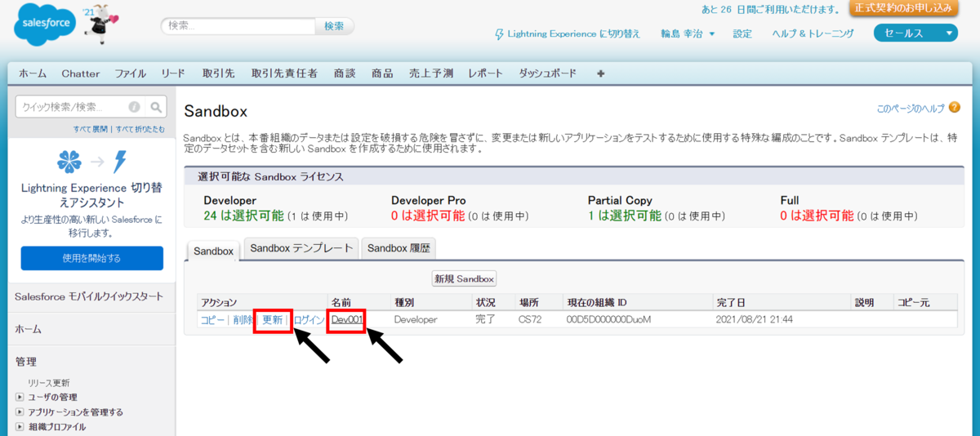Viewport: 980px width, 436px height.
Task: Click the quick search magnifier icon
Action: coord(158,107)
